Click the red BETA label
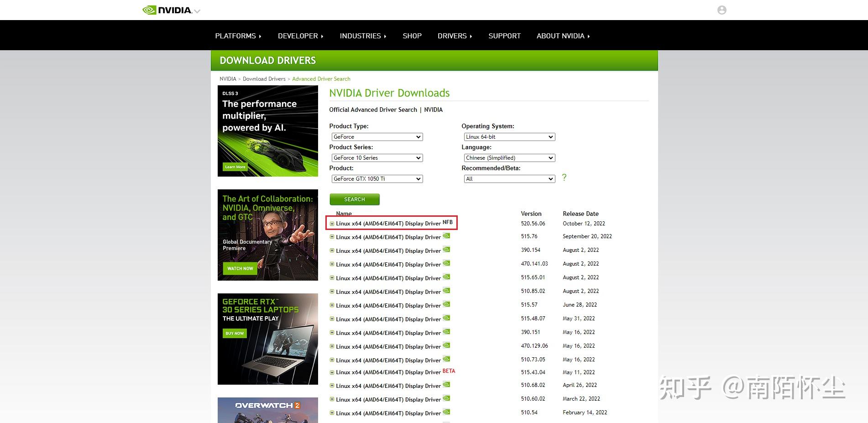 449,371
